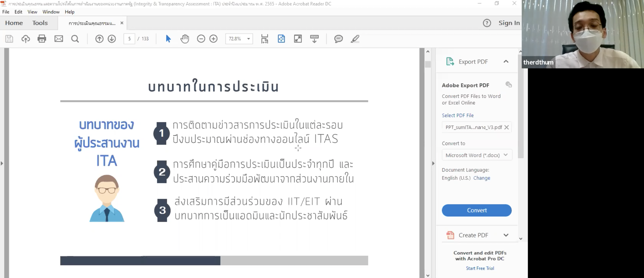The height and width of the screenshot is (278, 644).
Task: Open the Window menu
Action: point(51,12)
